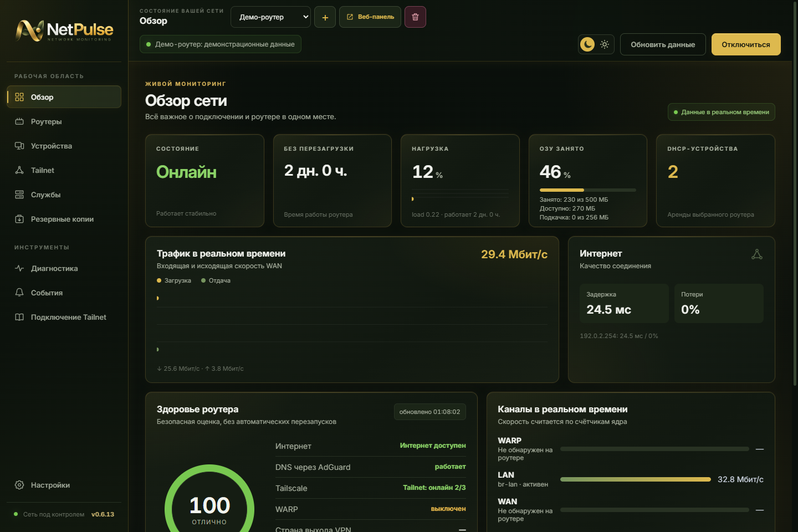Click the Tailnet network nodes icon in sidebar
Image resolution: width=798 pixels, height=532 pixels.
point(19,170)
